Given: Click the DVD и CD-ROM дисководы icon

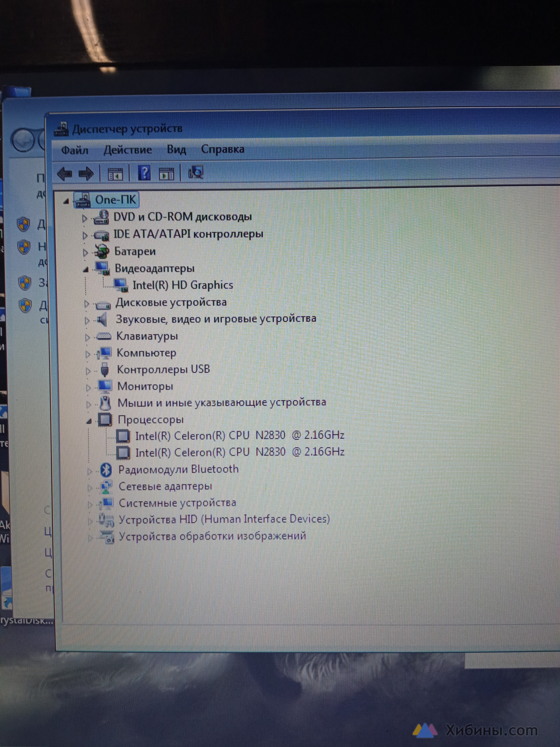Looking at the screenshot, I should (101, 217).
